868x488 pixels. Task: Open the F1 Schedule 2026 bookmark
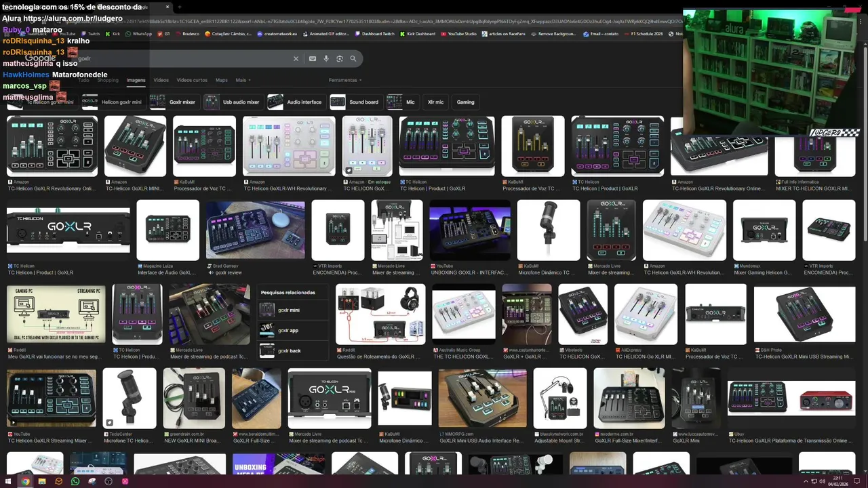tap(643, 34)
